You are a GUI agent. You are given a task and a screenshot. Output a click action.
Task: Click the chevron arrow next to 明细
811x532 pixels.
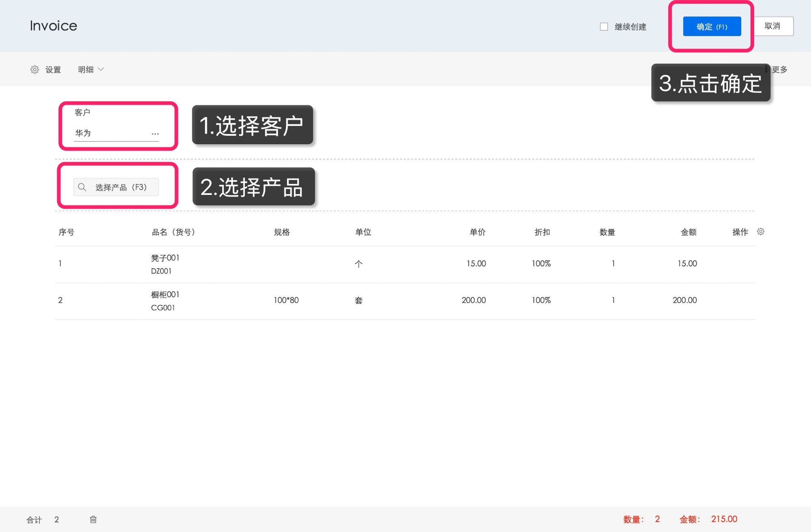point(101,70)
